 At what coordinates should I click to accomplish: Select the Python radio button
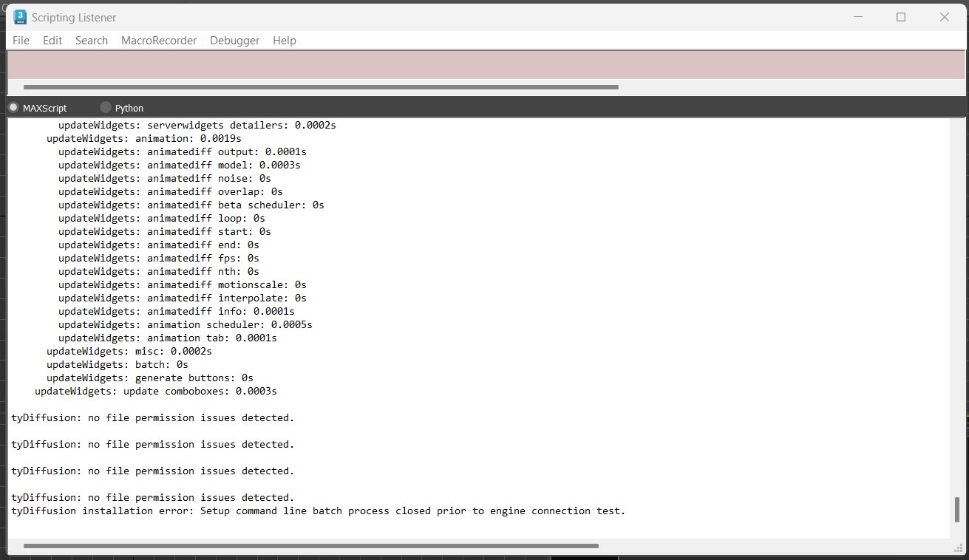coord(106,108)
